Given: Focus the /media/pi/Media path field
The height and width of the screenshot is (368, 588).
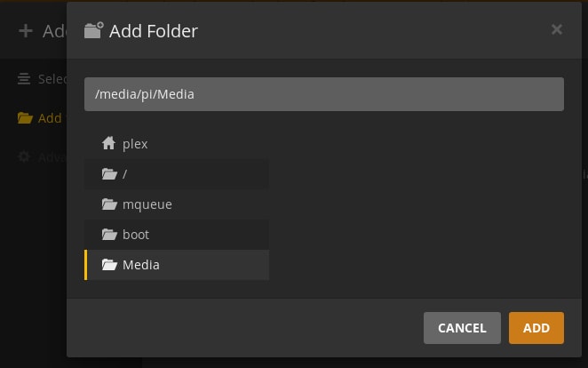Looking at the screenshot, I should 324,94.
